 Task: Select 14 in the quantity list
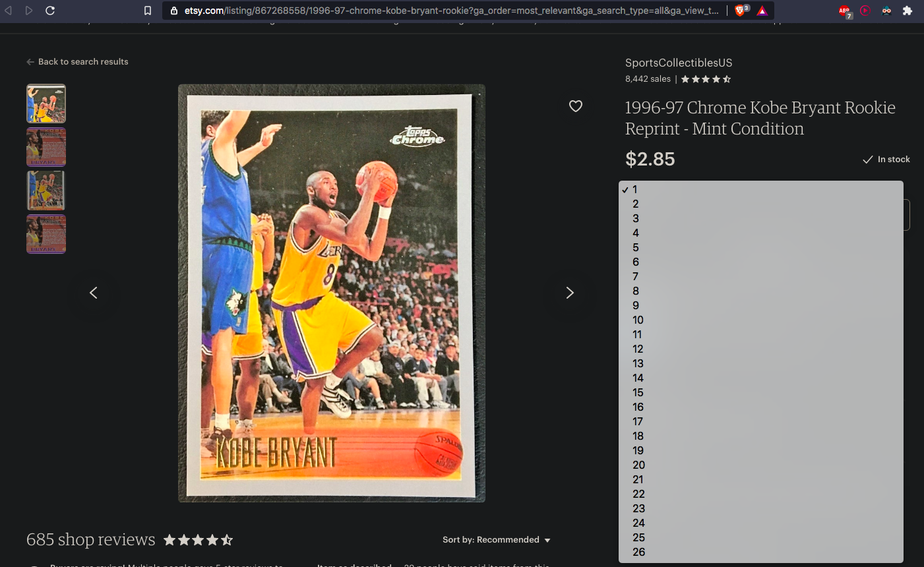tap(761, 378)
